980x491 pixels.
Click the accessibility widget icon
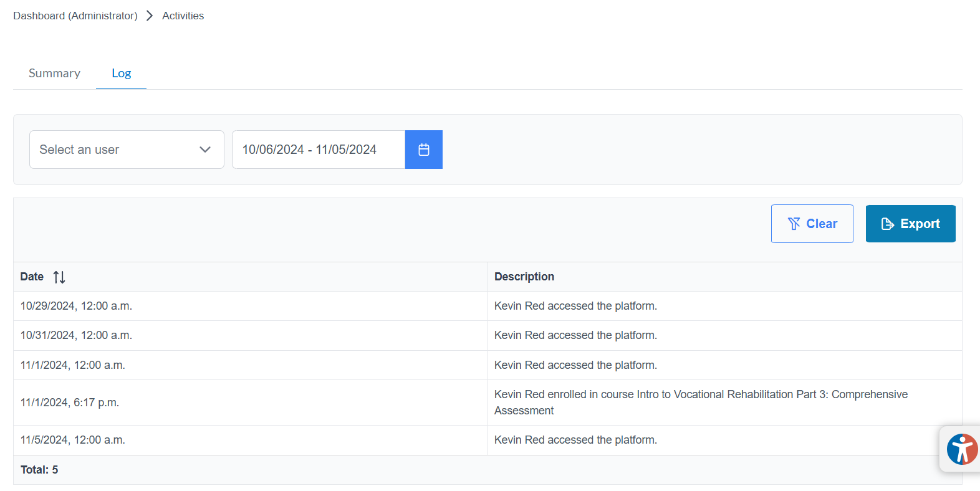[961, 449]
